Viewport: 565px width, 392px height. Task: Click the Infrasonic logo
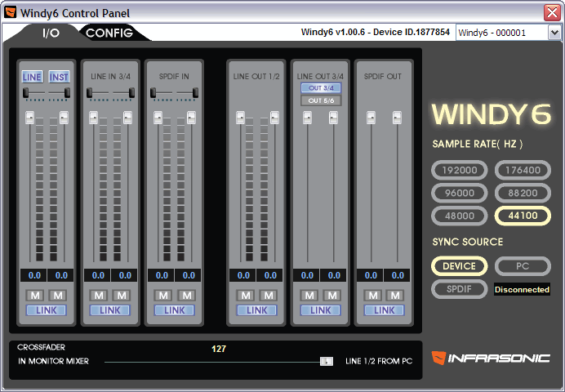[x=491, y=359]
